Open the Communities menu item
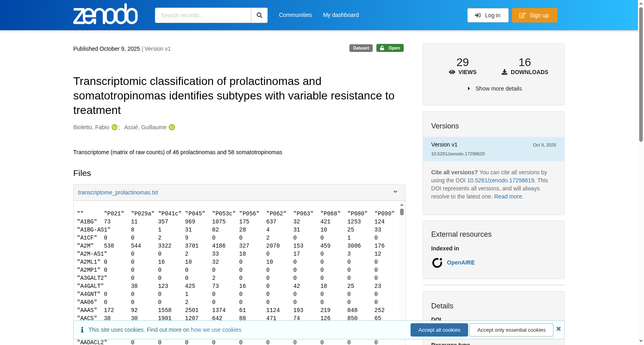 click(x=295, y=15)
